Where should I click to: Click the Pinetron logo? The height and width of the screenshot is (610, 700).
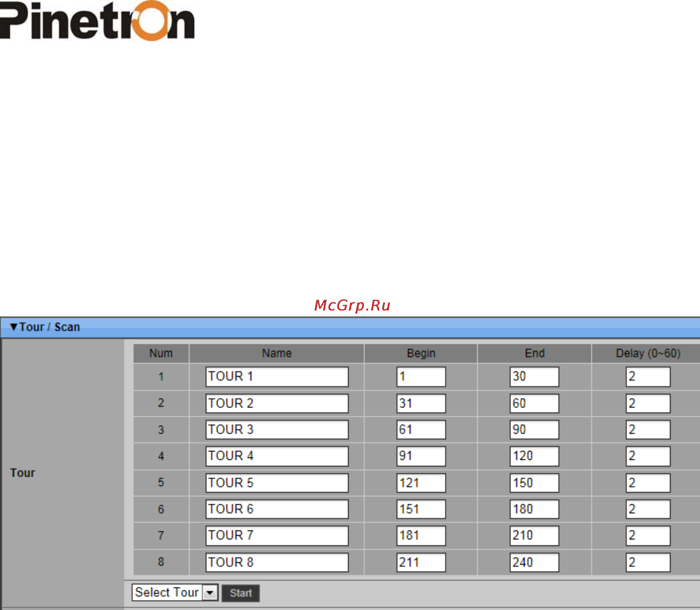97,20
